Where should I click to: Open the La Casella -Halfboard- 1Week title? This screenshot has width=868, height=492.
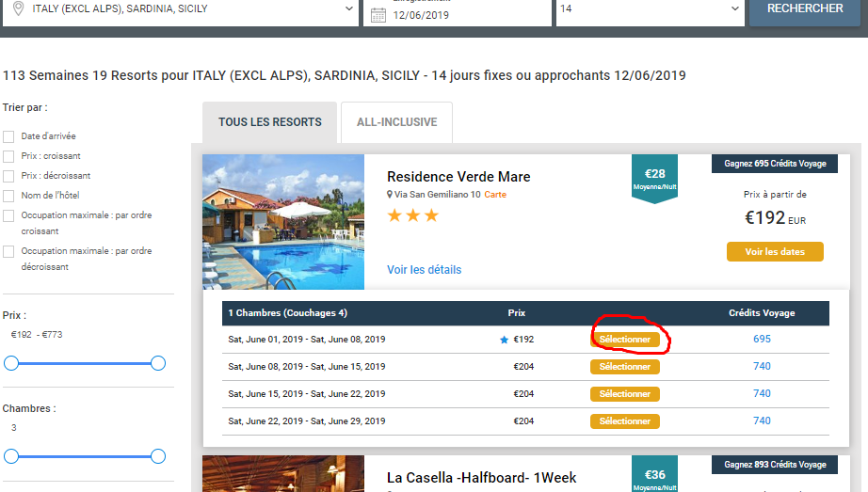482,478
